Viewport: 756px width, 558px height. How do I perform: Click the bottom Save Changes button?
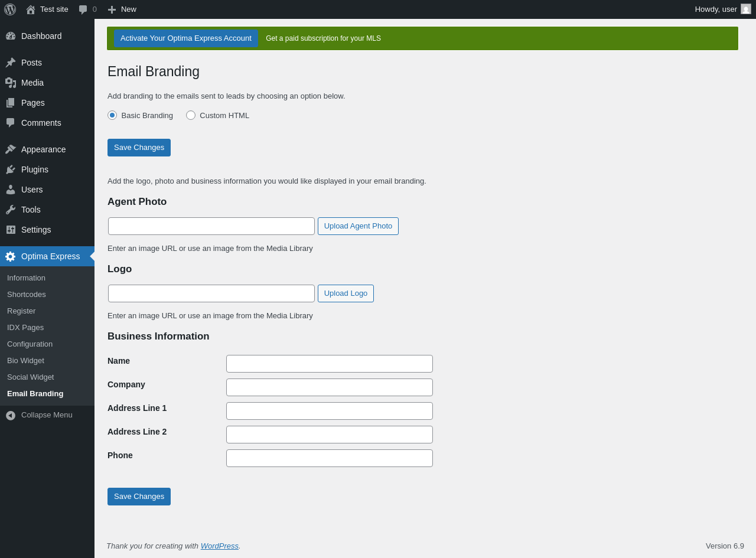pyautogui.click(x=139, y=497)
